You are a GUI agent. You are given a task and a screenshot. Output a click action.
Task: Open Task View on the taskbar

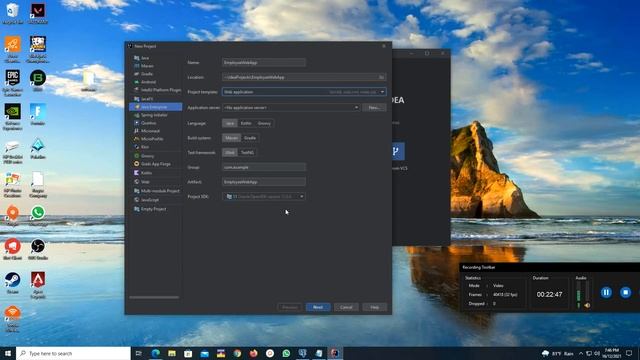pyautogui.click(x=138, y=353)
